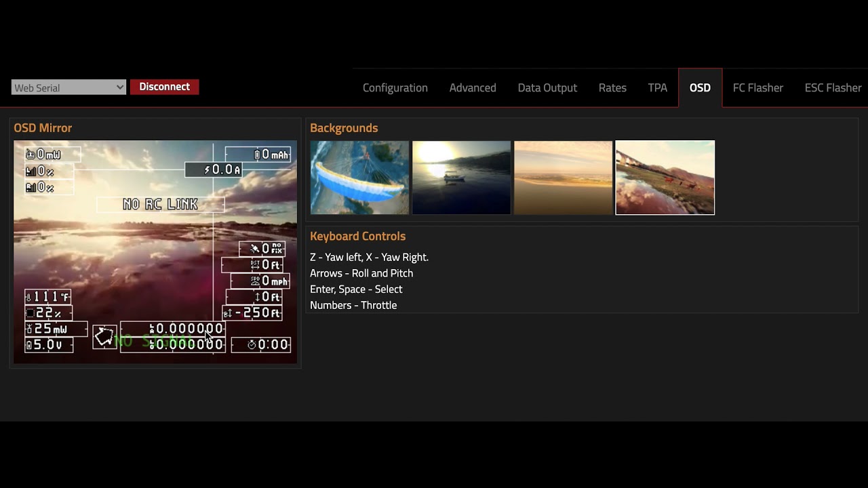Select the 111 °F temperature element
Viewport: 868px width, 488px height.
(48, 297)
